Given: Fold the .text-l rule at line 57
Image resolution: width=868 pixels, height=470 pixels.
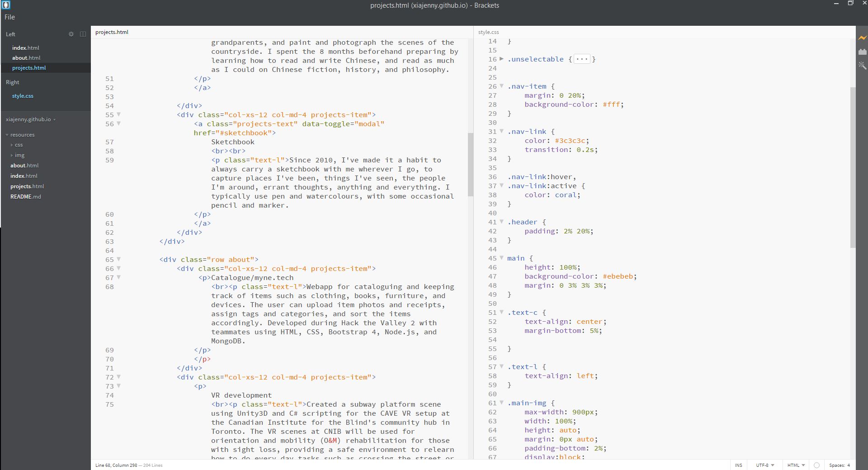Looking at the screenshot, I should click(501, 366).
